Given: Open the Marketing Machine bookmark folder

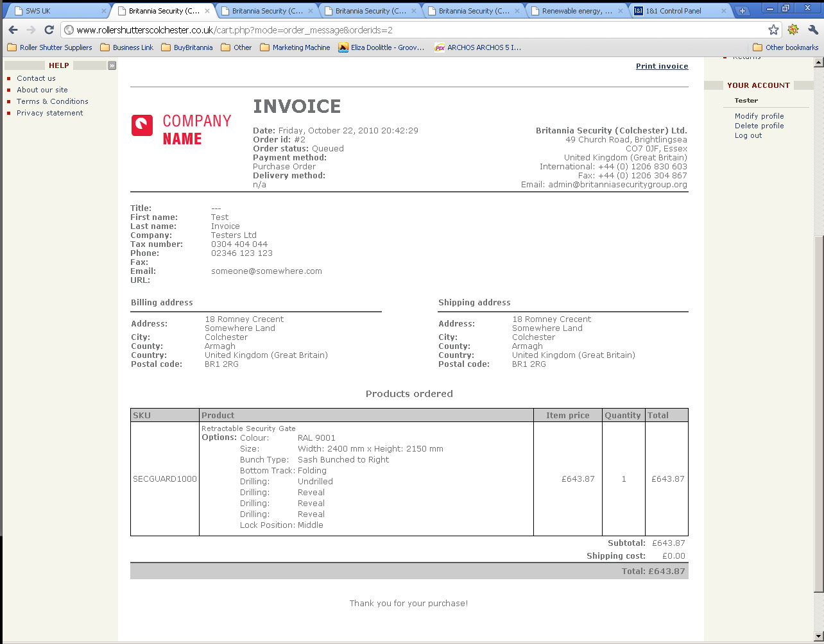Looking at the screenshot, I should [295, 47].
